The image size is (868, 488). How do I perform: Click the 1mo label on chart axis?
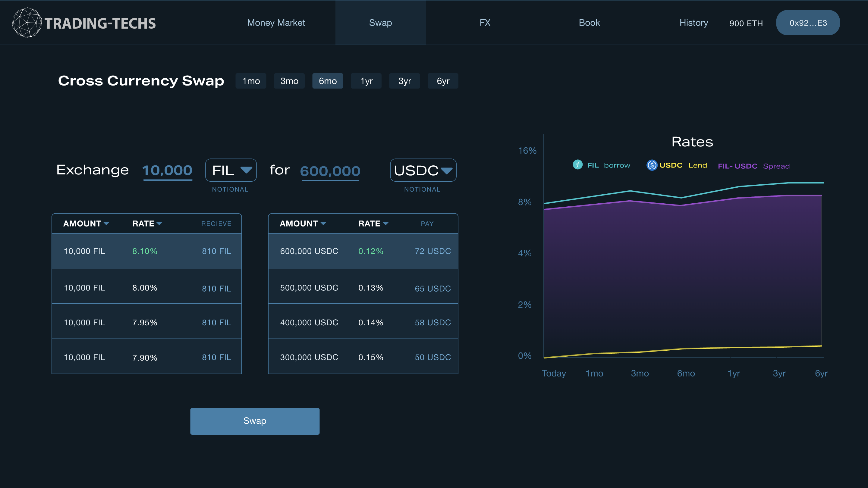[x=594, y=374]
